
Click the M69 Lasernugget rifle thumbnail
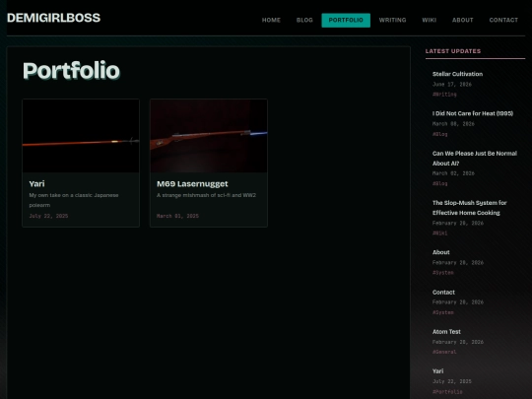click(x=209, y=136)
